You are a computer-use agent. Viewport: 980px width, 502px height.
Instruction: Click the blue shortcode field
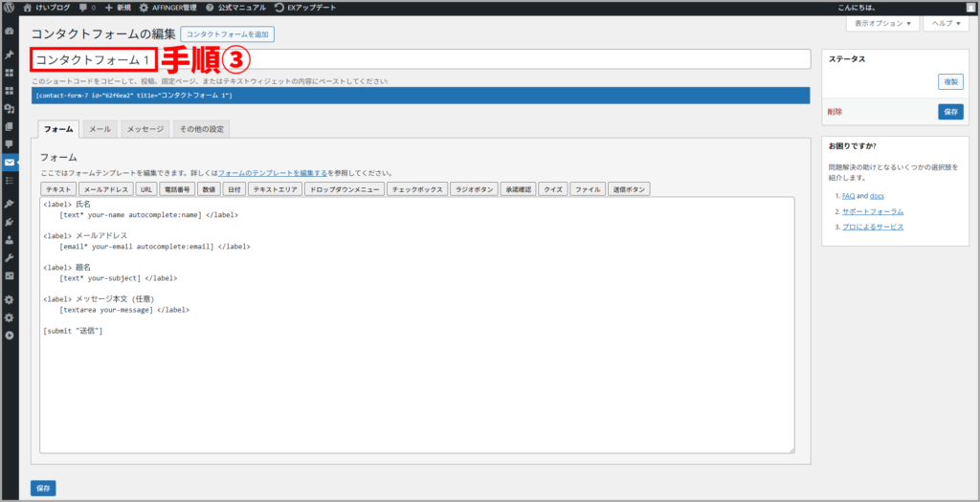[421, 96]
